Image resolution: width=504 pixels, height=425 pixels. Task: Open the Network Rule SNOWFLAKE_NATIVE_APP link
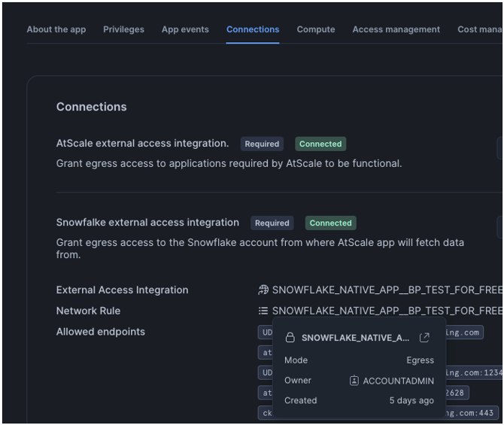387,311
